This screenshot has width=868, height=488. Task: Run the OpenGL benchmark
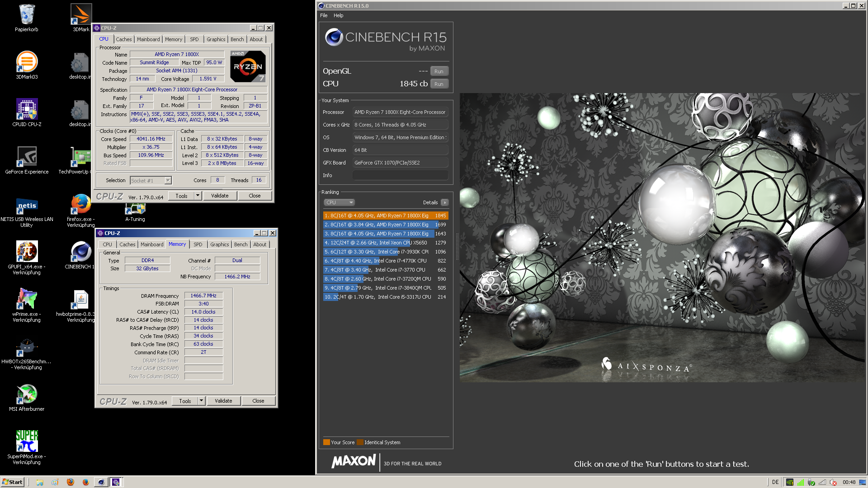tap(439, 71)
